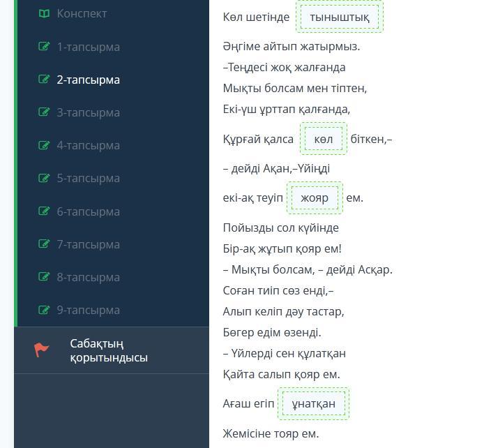Open Сабақтың қорытындысы summary

click(108, 350)
